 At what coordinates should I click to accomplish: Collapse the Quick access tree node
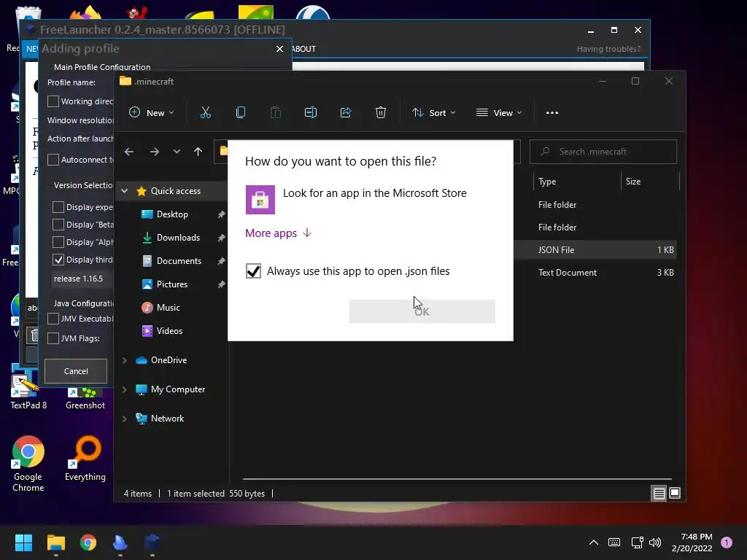[x=124, y=191]
